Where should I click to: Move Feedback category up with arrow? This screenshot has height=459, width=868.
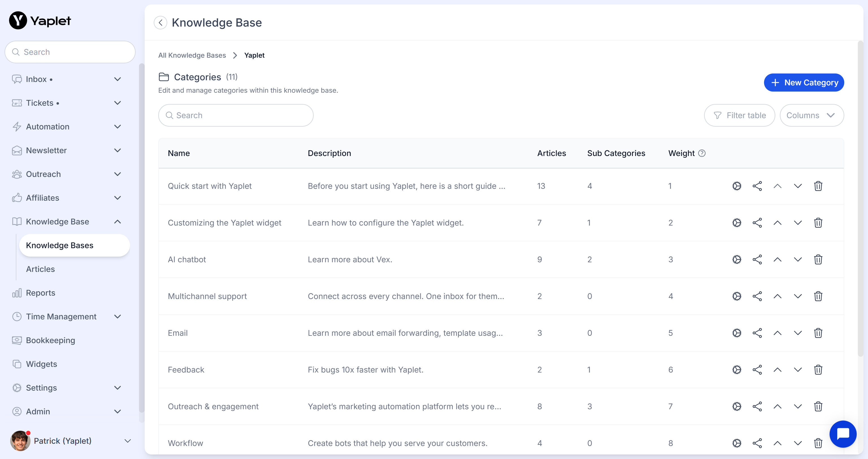(777, 370)
